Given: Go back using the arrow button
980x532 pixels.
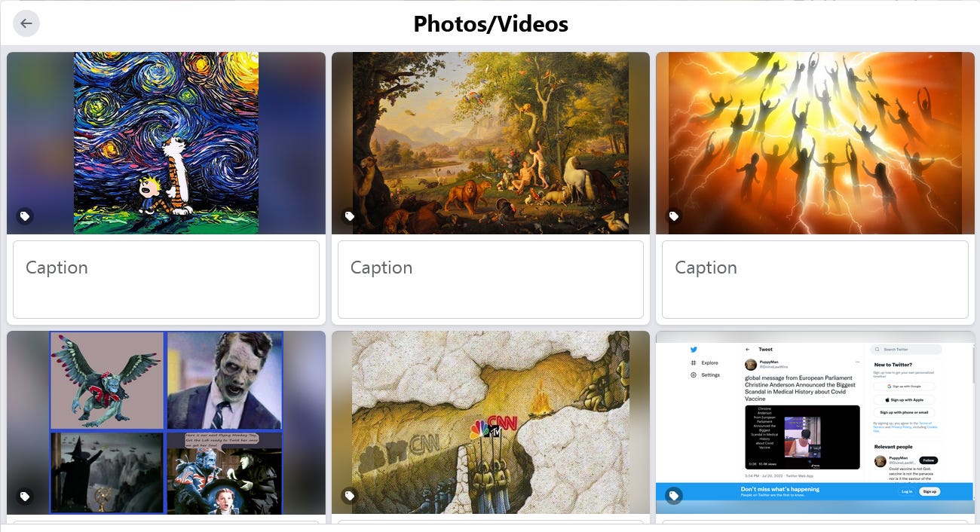Looking at the screenshot, I should click(x=26, y=23).
